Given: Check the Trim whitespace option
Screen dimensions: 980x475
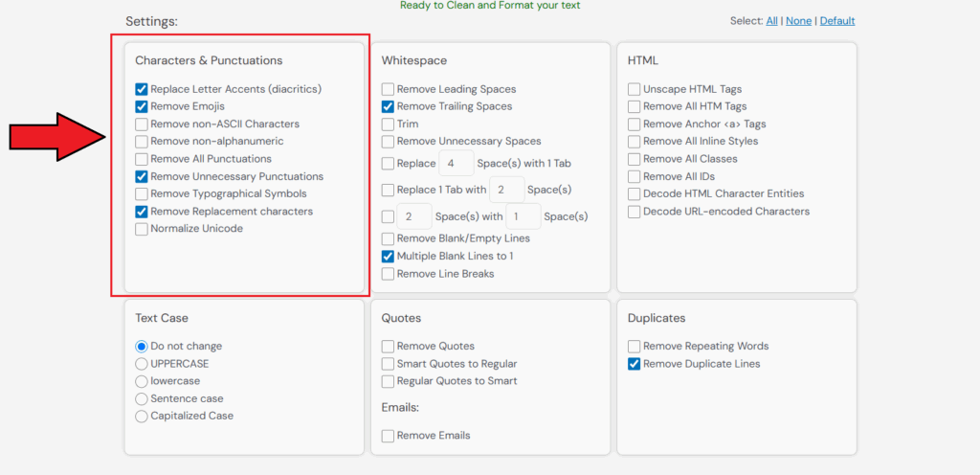Looking at the screenshot, I should pos(389,124).
